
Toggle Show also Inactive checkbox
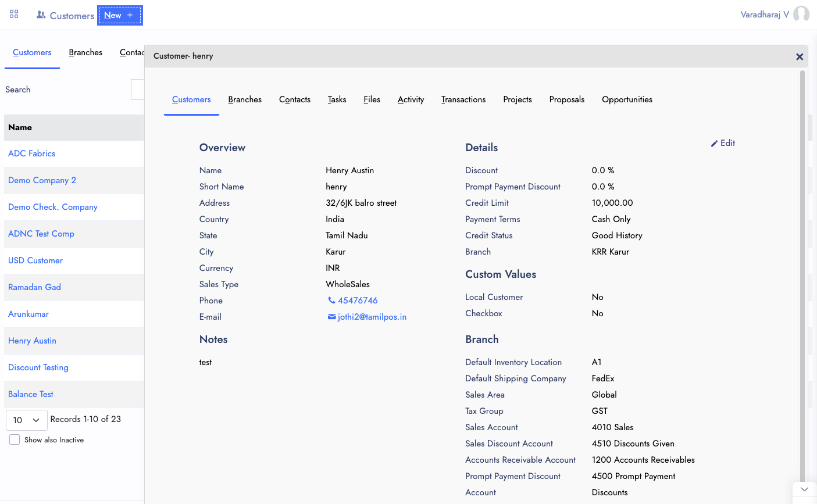pyautogui.click(x=15, y=439)
